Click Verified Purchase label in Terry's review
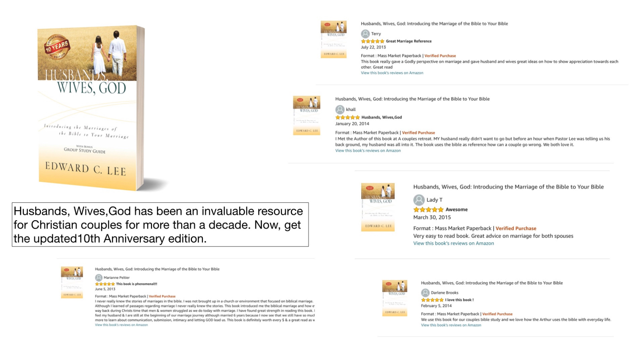The image size is (644, 362). click(440, 56)
